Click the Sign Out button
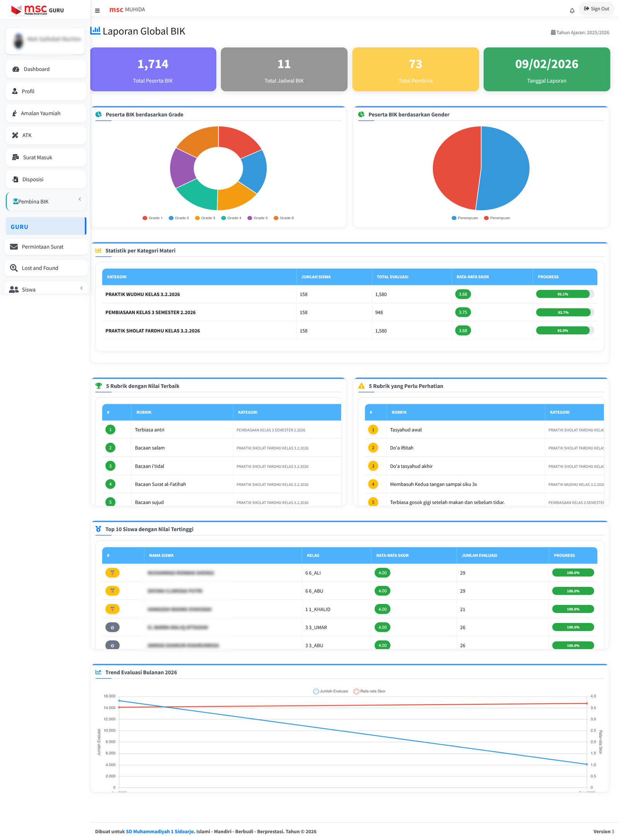The width and height of the screenshot is (619, 840). click(596, 9)
